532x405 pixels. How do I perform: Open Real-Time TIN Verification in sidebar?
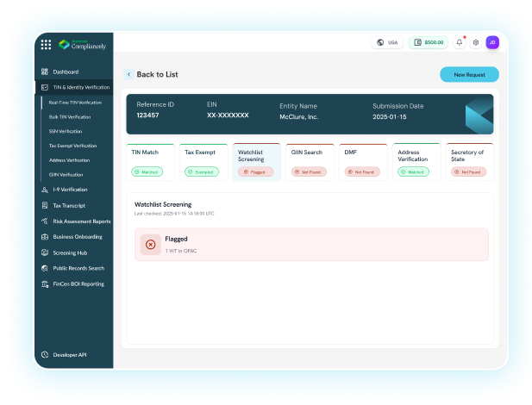(74, 102)
